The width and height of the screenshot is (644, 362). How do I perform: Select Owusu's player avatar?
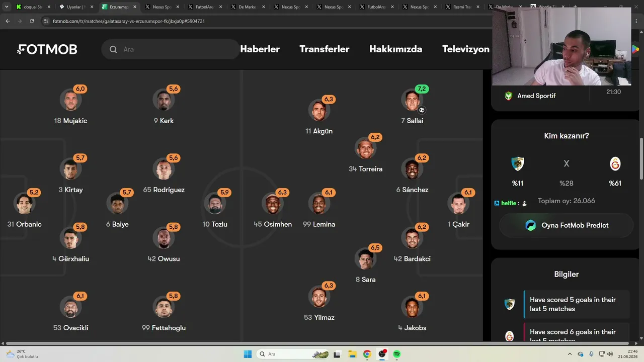164,238
